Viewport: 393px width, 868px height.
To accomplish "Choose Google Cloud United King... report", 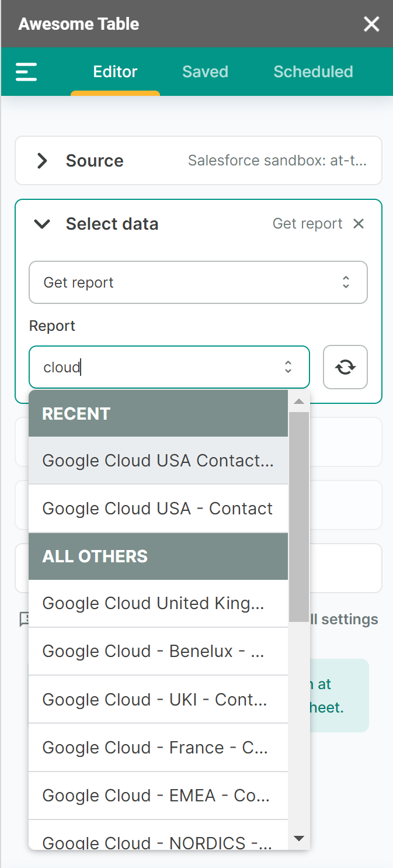I will point(158,603).
